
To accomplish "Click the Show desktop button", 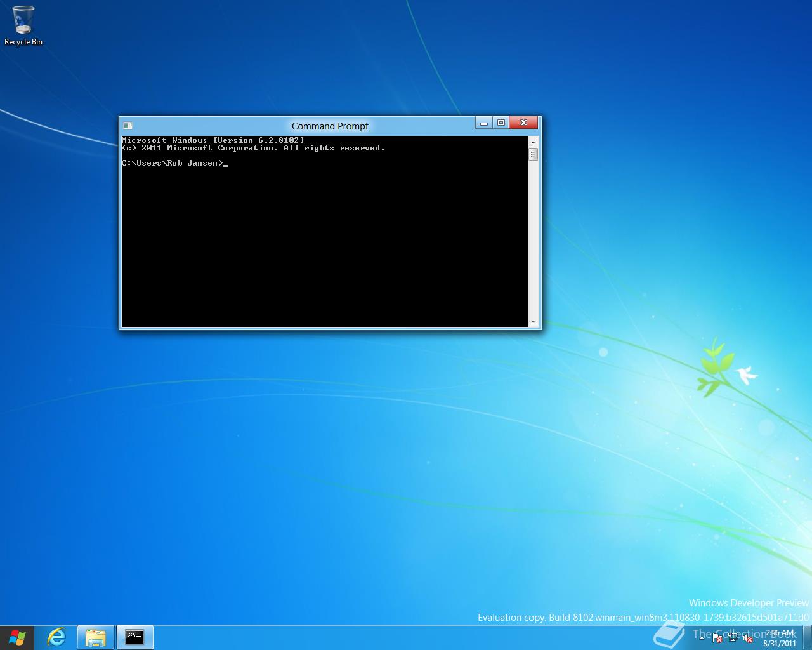I will pyautogui.click(x=808, y=638).
